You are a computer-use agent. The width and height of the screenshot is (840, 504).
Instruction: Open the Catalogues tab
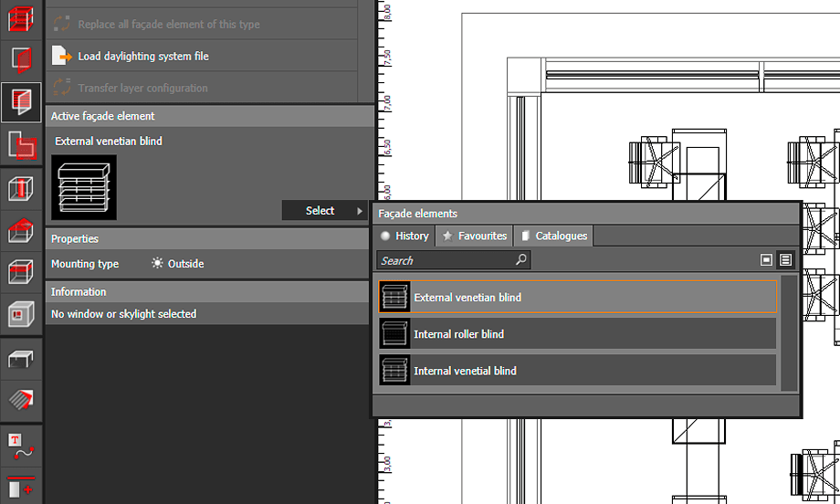(x=553, y=236)
